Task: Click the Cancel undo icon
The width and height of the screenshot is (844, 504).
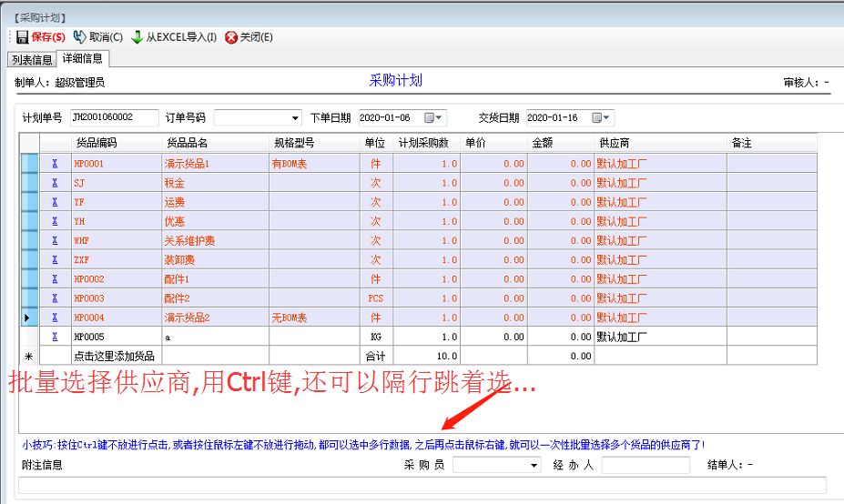Action: 79,37
